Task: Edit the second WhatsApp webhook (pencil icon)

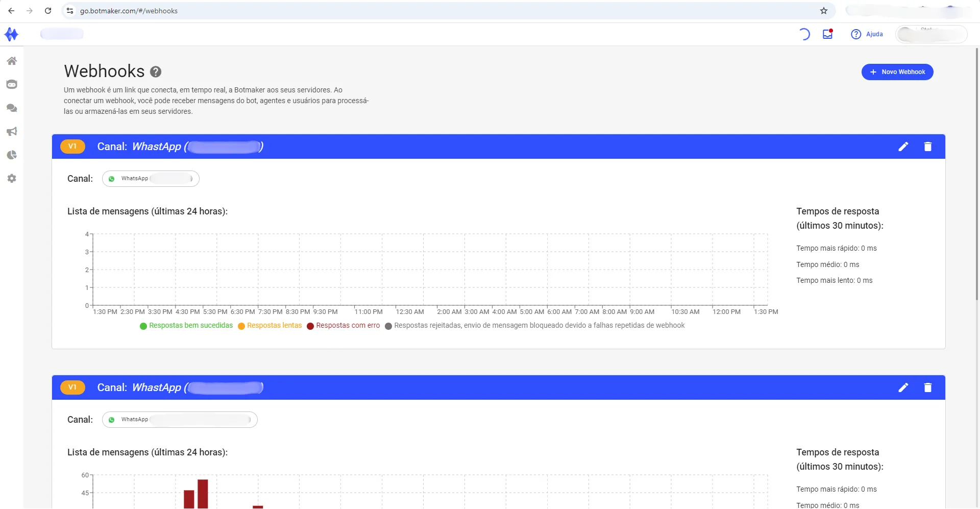Action: pyautogui.click(x=903, y=387)
